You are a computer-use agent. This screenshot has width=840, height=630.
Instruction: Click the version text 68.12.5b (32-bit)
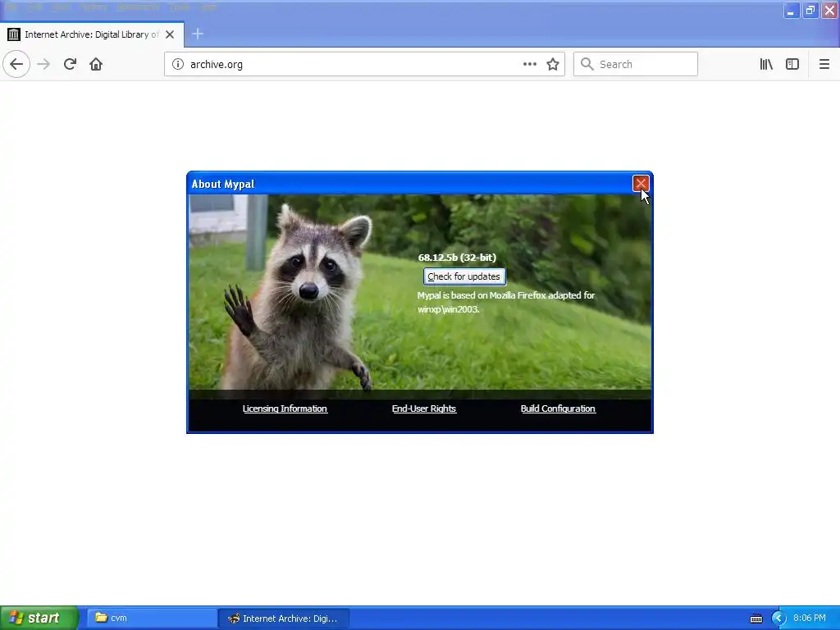point(457,258)
